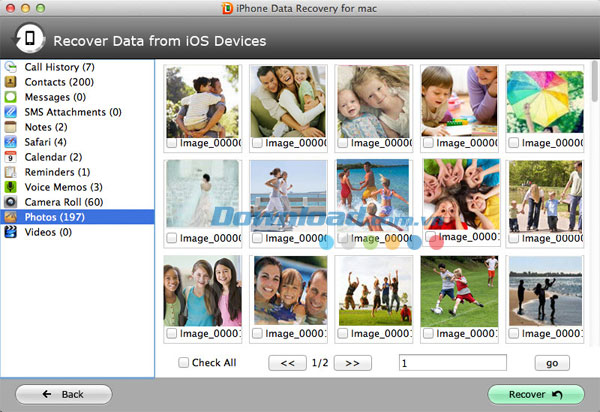The image size is (600, 412).
Task: Open the child drawing with mother thumbnail
Action: pyautogui.click(x=459, y=101)
